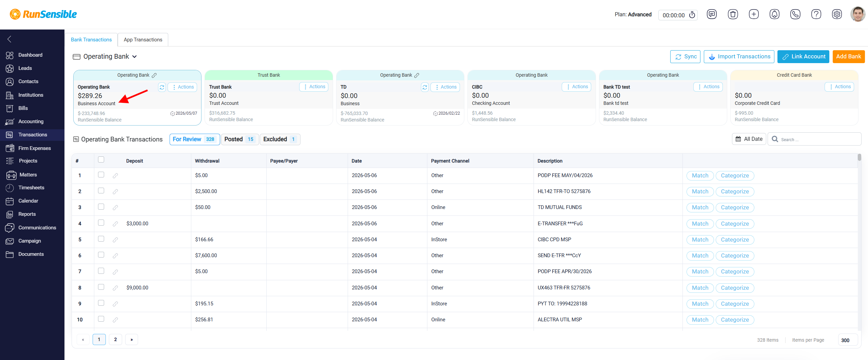Click the phone call icon
This screenshot has height=360, width=868.
coord(795,14)
